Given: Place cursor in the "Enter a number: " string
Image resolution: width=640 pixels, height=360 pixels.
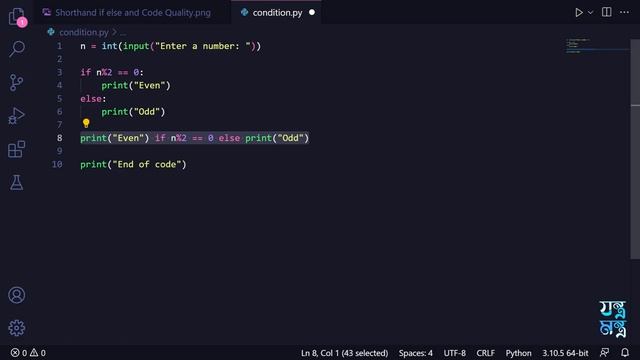Looking at the screenshot, I should click(203, 46).
